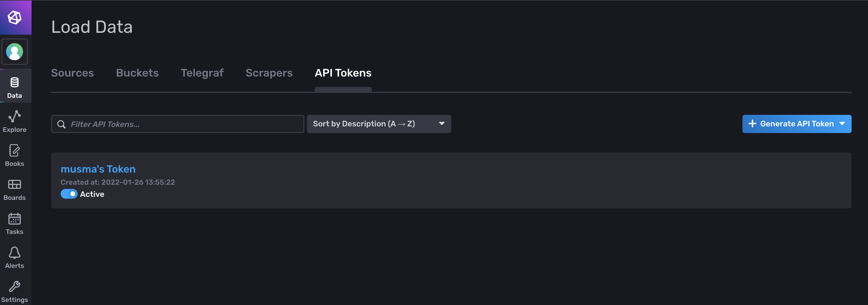Screen dimensions: 868x305
Task: Switch to the Buckets tab
Action: pyautogui.click(x=137, y=73)
